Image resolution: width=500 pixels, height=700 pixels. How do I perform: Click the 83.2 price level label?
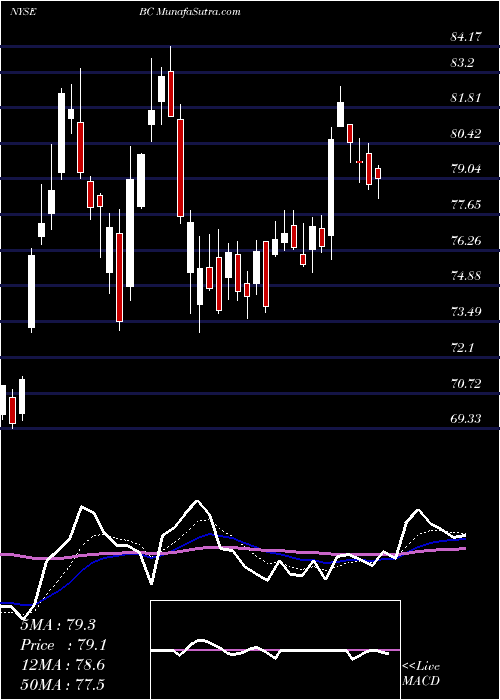[x=462, y=63]
